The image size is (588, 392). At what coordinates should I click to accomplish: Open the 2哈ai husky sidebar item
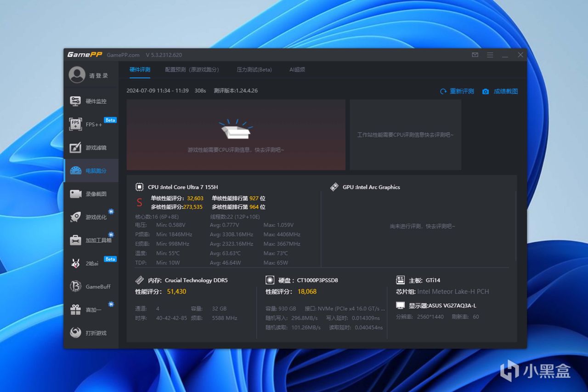tap(91, 263)
